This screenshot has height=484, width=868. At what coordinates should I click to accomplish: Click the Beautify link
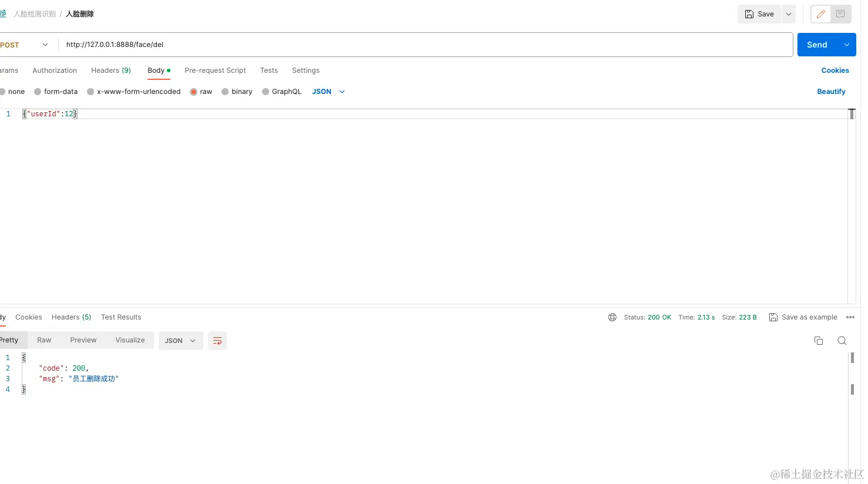point(831,92)
